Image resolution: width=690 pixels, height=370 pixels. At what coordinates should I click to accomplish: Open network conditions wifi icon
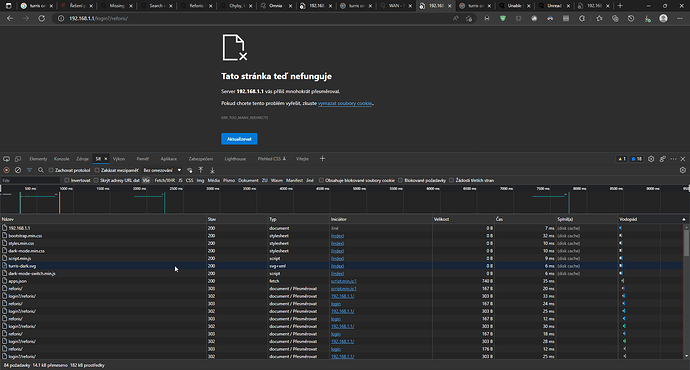pyautogui.click(x=190, y=170)
